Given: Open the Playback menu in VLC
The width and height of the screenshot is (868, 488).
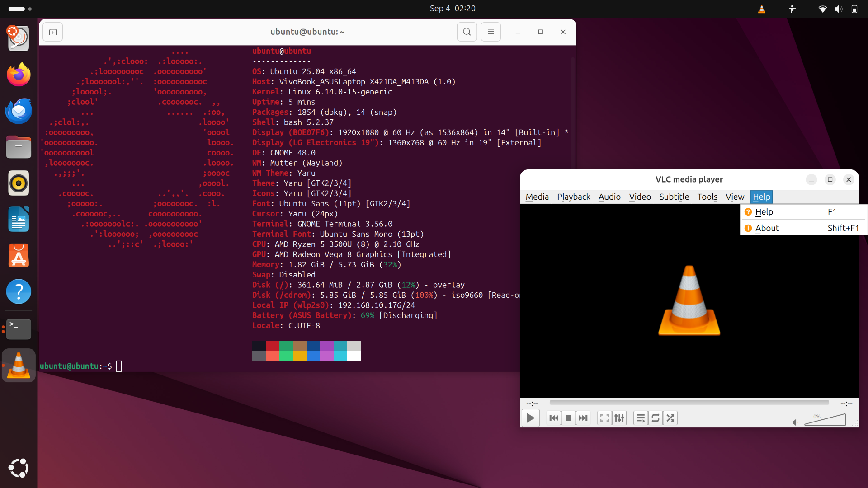Looking at the screenshot, I should coord(573,197).
